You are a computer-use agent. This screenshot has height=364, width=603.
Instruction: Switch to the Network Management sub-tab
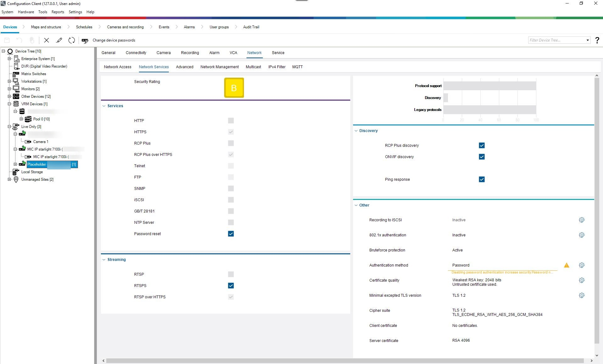(219, 67)
